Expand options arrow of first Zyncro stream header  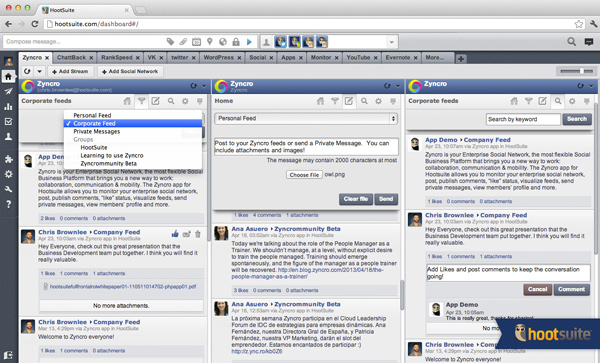(x=204, y=86)
